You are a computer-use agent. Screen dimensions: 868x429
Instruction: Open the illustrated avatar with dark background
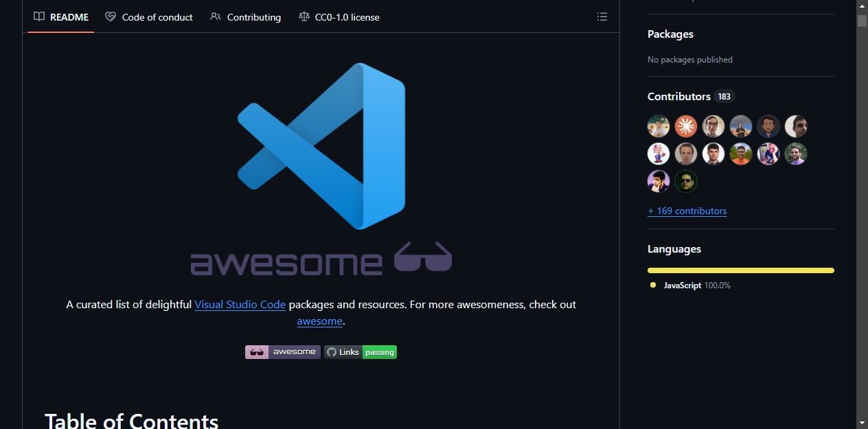[x=768, y=126]
